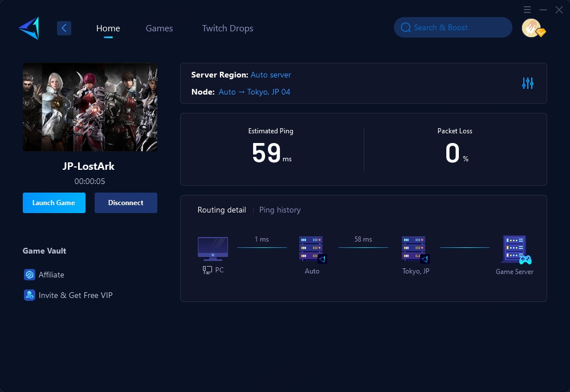Click the Auto server node icon
The height and width of the screenshot is (392, 570).
[312, 250]
